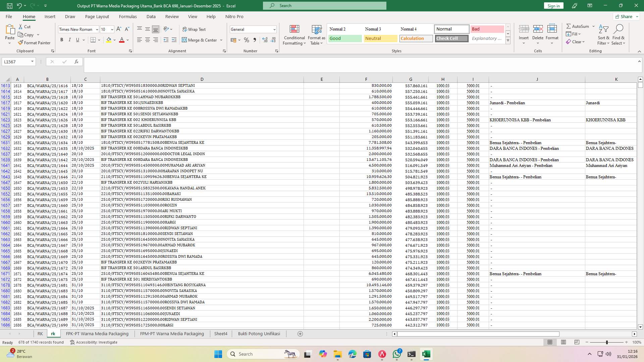
Task: Expand the Fill Color options
Action: 114,40
